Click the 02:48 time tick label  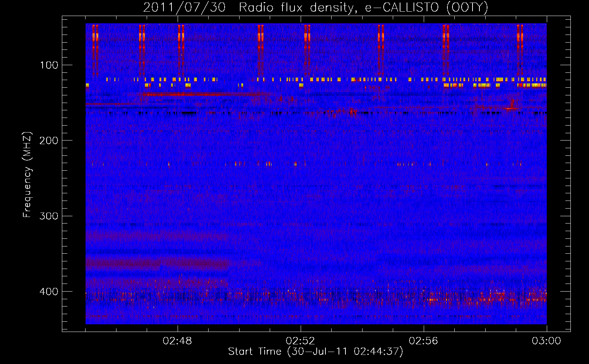pos(177,341)
